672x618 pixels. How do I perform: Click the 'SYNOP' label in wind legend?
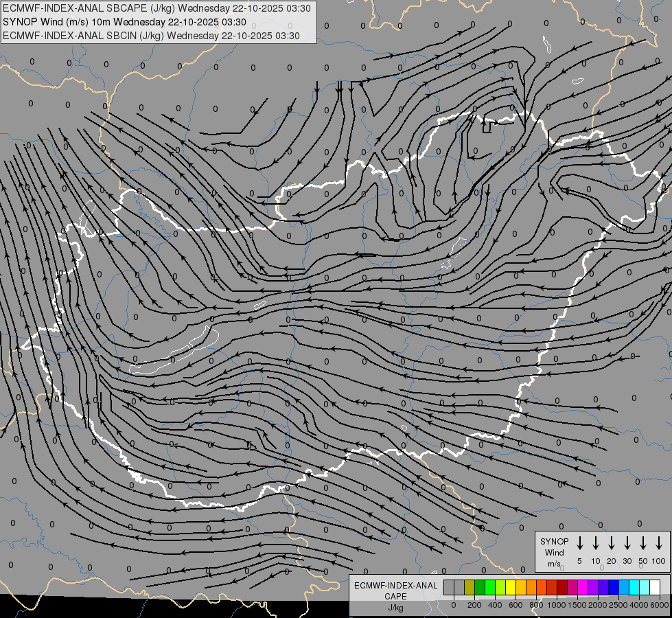point(554,541)
